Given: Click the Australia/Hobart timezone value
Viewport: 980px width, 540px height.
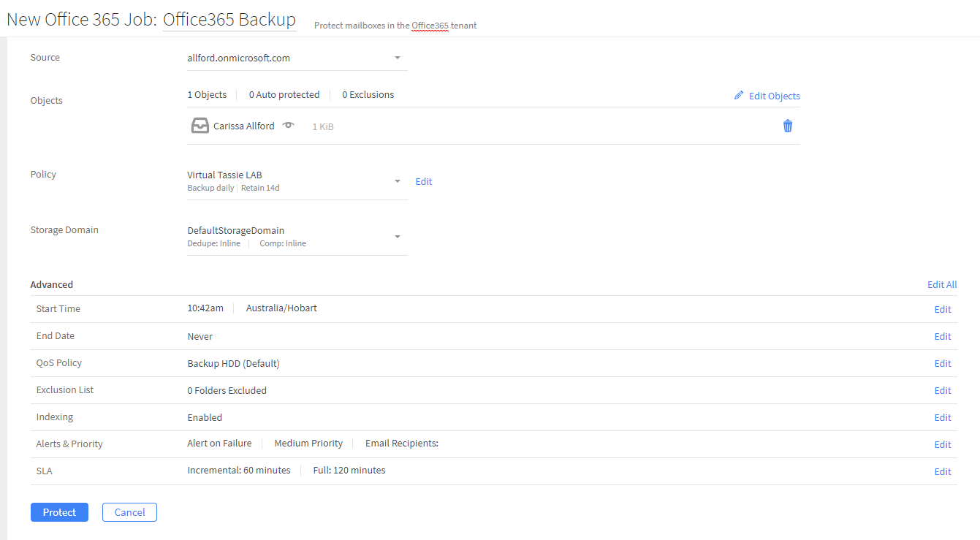Looking at the screenshot, I should [x=281, y=308].
